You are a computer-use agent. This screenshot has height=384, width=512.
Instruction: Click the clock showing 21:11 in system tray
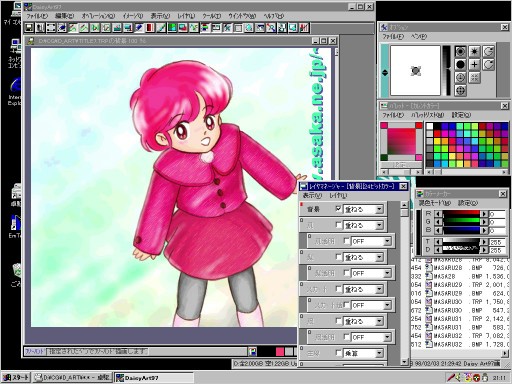[x=499, y=378]
